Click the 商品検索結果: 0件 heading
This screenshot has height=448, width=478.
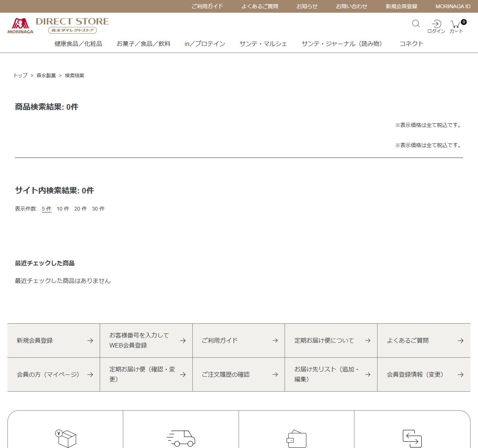pos(47,107)
